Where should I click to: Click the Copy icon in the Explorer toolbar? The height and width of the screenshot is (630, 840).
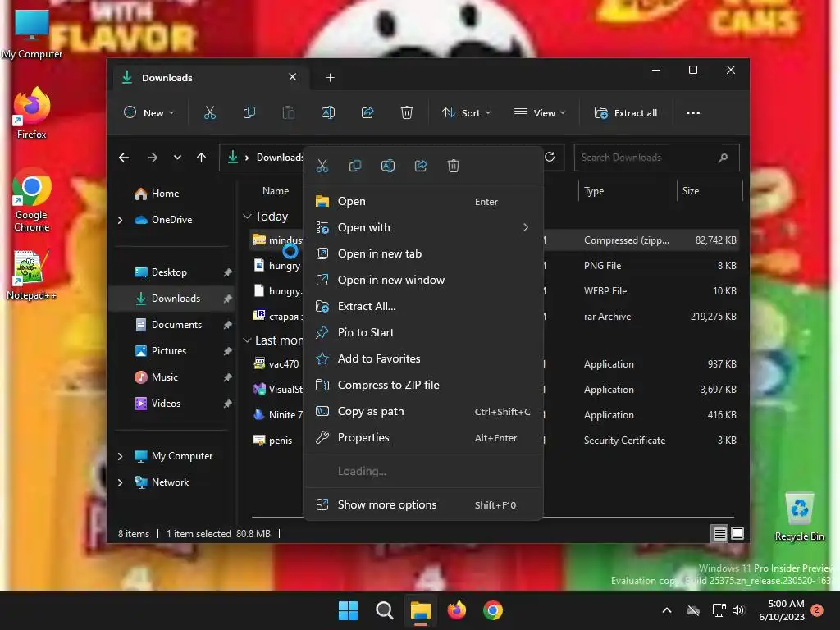tap(249, 112)
